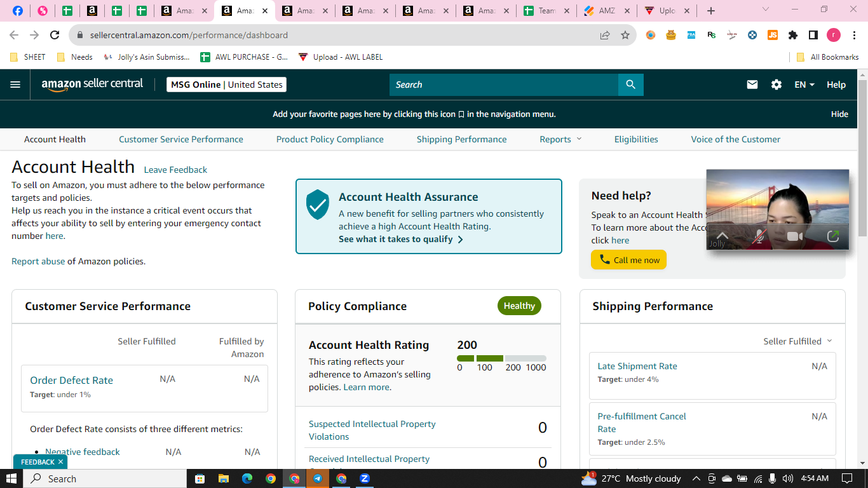Click the browser address bar URL
Screen dimensions: 868x488
pyautogui.click(x=189, y=35)
